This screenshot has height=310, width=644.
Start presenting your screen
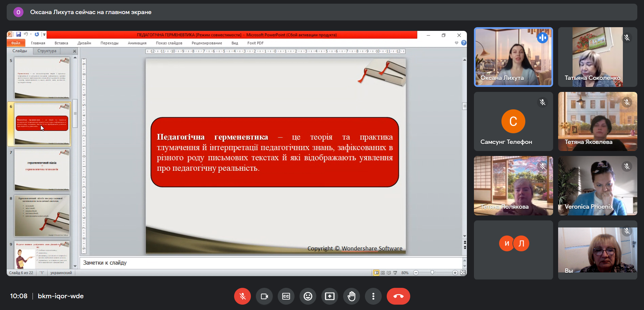329,296
